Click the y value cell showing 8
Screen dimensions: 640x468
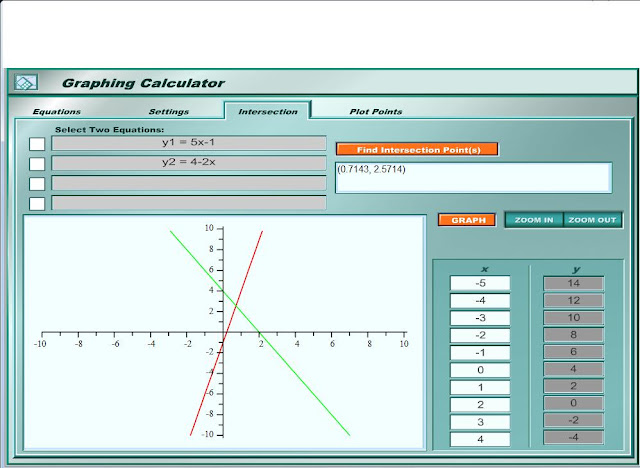click(573, 335)
